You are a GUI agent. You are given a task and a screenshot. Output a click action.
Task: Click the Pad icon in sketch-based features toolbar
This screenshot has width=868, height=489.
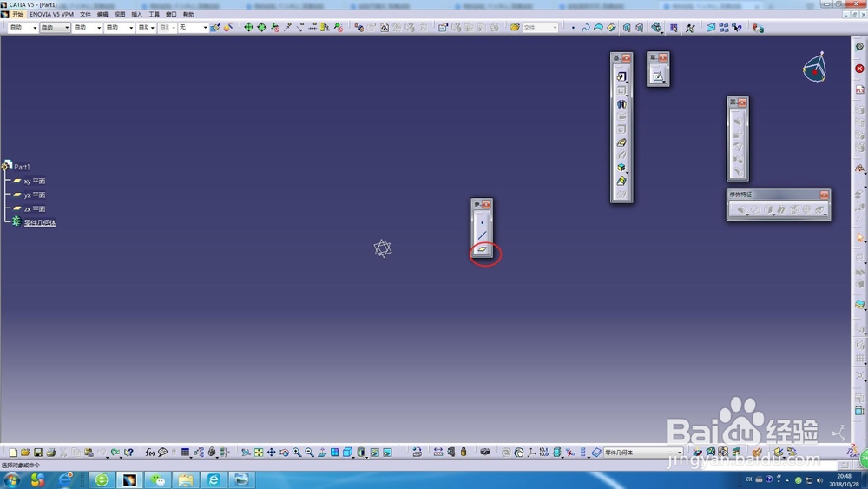pyautogui.click(x=621, y=76)
